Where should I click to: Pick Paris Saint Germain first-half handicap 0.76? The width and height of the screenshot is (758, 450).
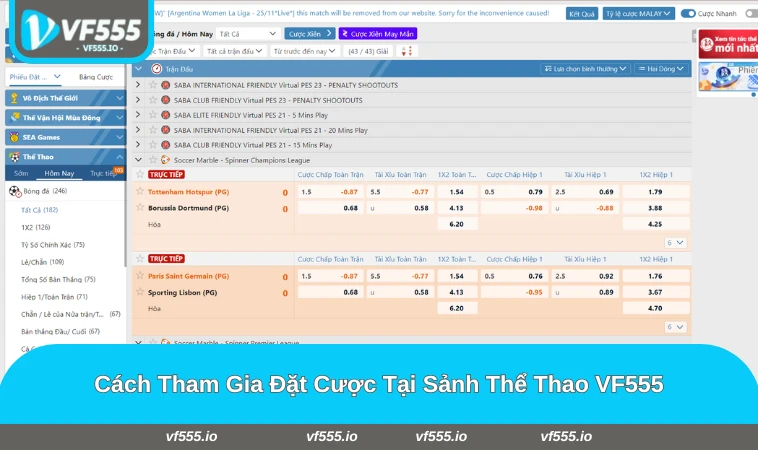point(515,276)
